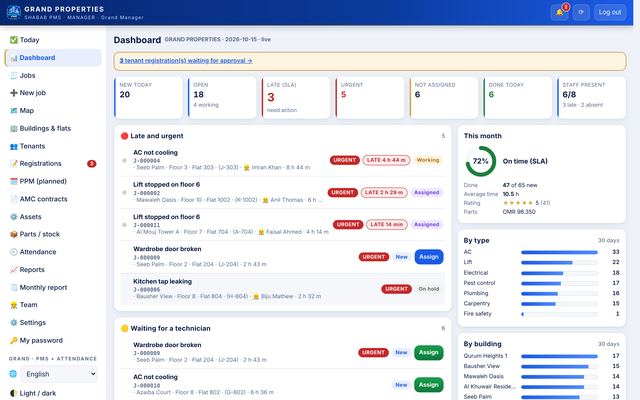Click the Team worker icon

coord(14,305)
